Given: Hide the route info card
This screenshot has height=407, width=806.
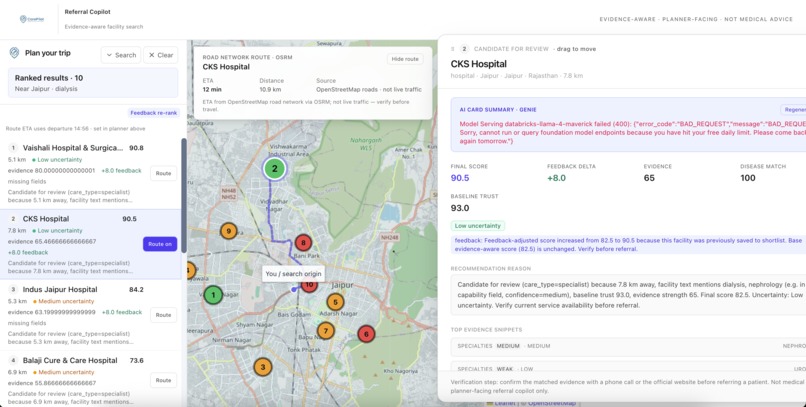Looking at the screenshot, I should [x=405, y=59].
